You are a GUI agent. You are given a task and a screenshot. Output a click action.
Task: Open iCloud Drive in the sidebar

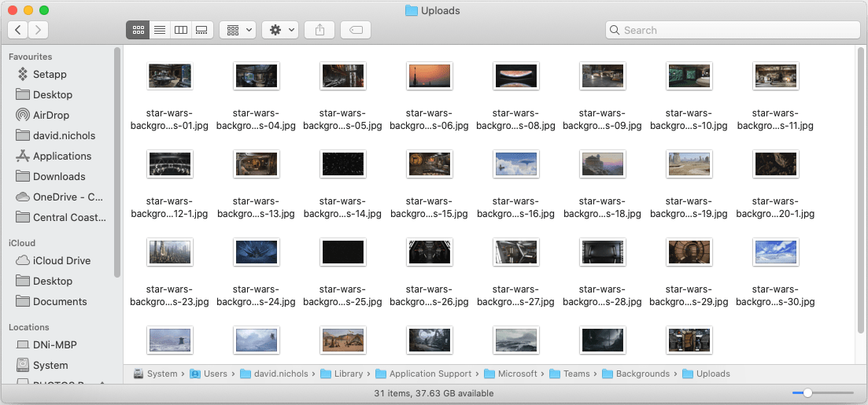point(61,260)
